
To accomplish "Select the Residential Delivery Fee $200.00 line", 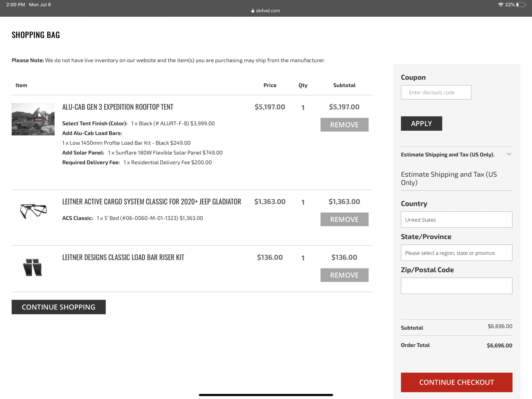I will (167, 162).
